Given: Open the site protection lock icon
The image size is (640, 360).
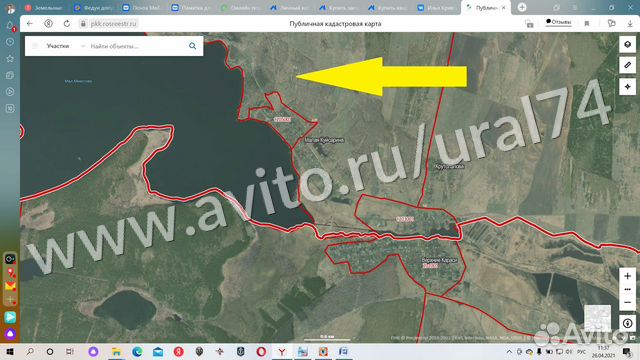Looking at the screenshot, I should [x=83, y=24].
